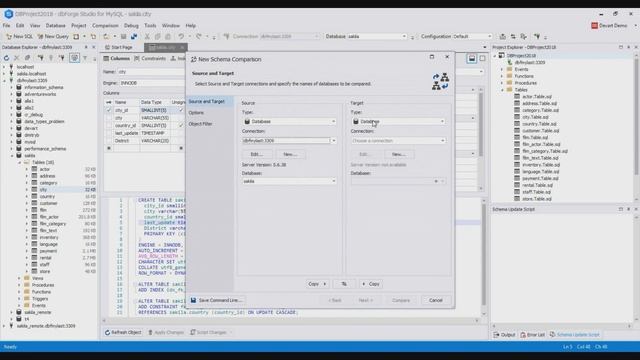Click the swap source and target button

click(344, 284)
